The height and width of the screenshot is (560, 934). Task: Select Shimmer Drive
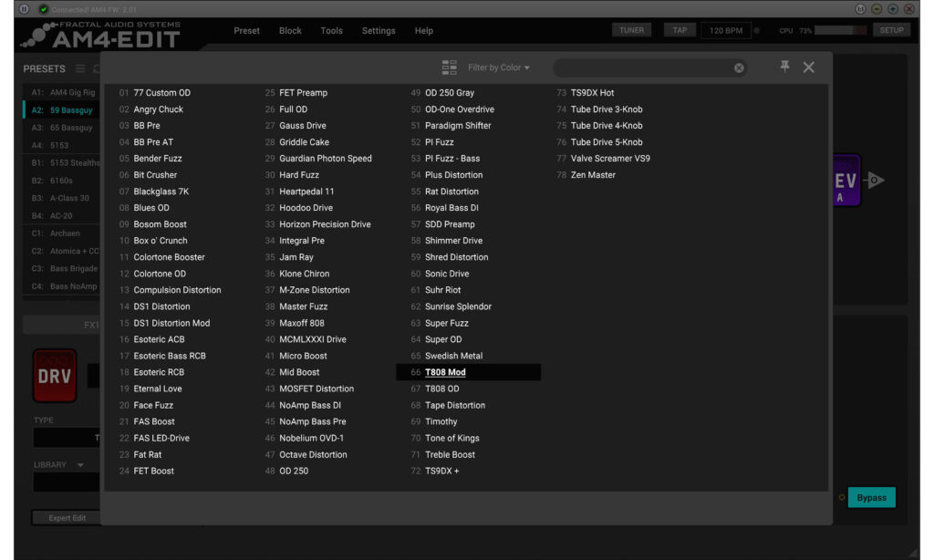click(x=454, y=241)
